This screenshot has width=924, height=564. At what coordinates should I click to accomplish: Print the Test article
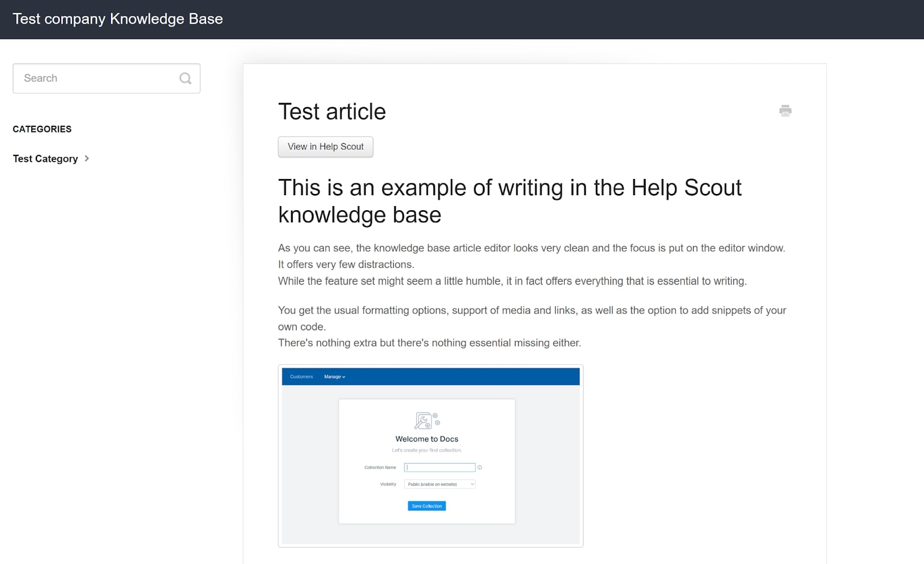785,110
